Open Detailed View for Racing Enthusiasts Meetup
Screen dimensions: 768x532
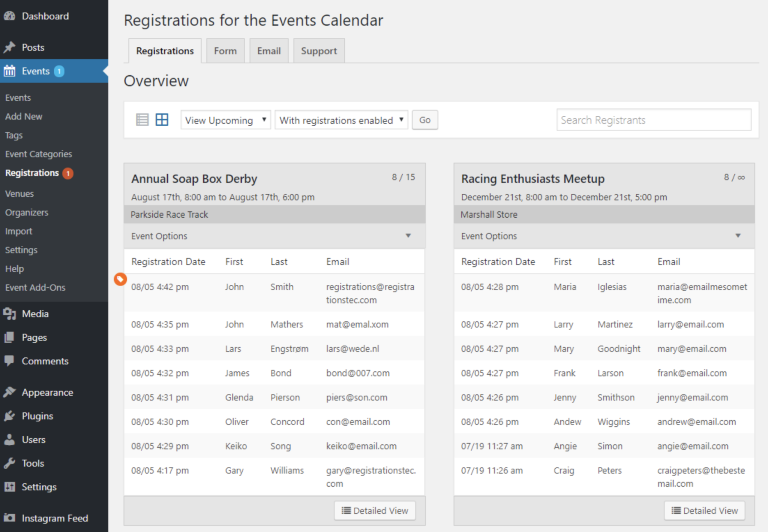point(704,510)
